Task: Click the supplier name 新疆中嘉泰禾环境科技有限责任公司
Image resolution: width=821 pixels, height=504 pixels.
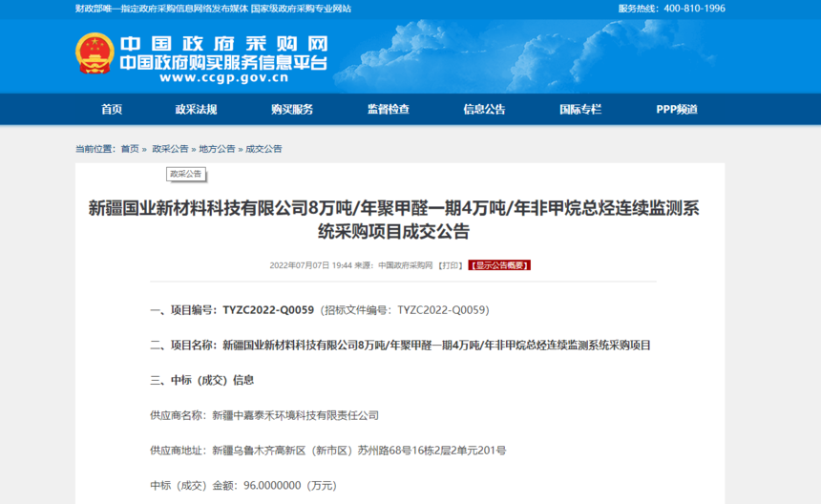Action: tap(295, 415)
